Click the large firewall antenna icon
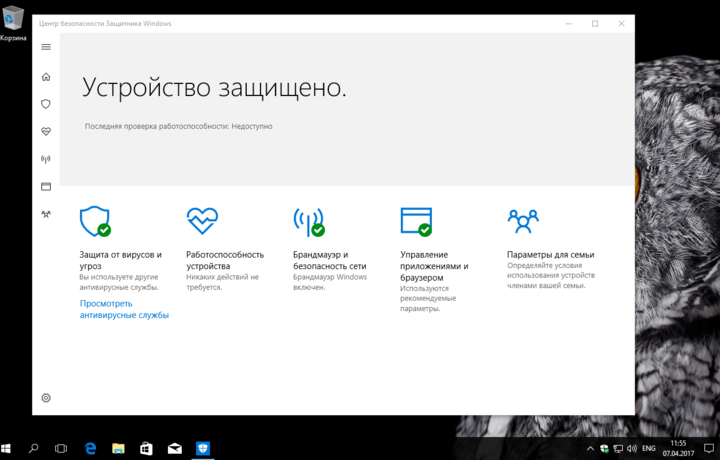This screenshot has width=720, height=460. tap(309, 222)
